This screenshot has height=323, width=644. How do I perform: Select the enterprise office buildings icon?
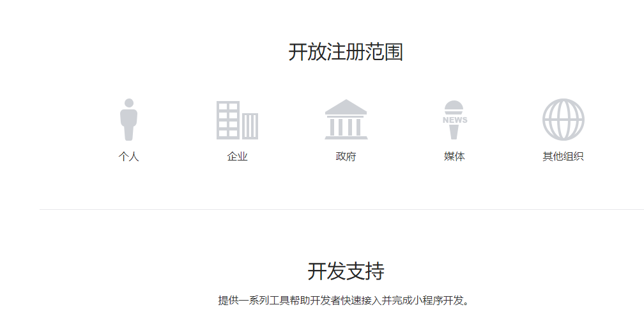[x=237, y=120]
